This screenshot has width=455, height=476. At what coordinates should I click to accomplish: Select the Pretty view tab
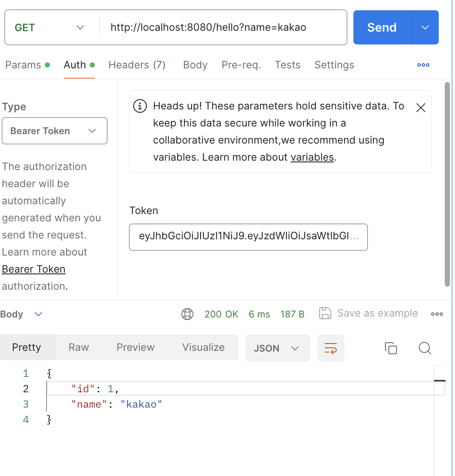click(x=27, y=347)
